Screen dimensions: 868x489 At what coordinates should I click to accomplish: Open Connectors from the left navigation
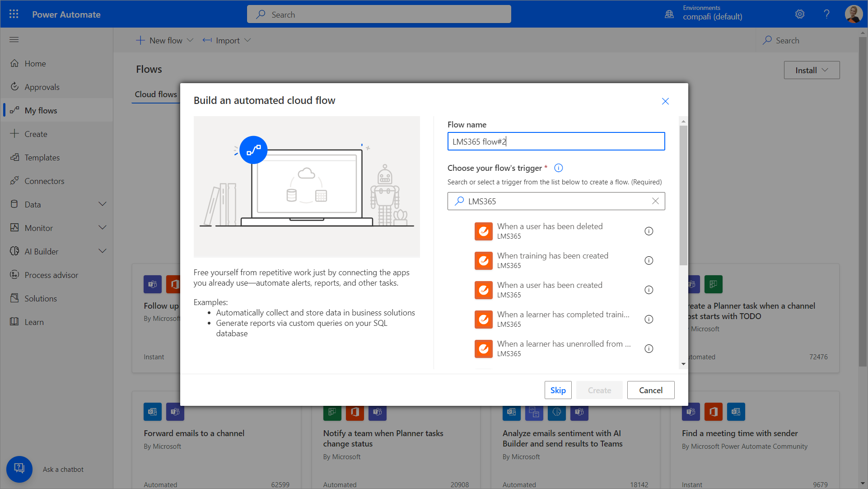point(44,181)
